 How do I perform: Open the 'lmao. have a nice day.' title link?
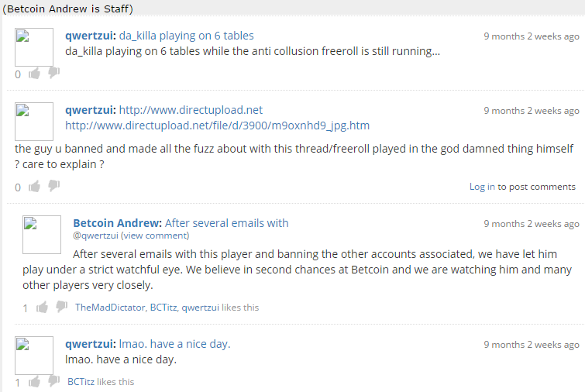pyautogui.click(x=174, y=344)
